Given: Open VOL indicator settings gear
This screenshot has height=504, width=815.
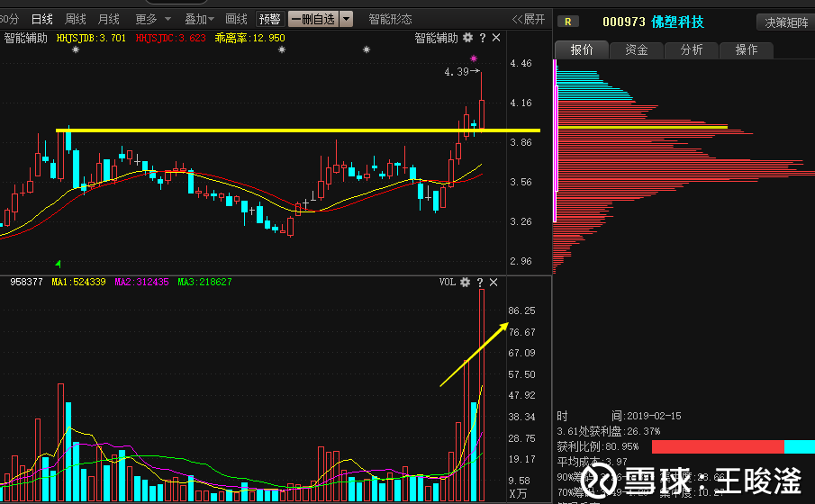Looking at the screenshot, I should (x=466, y=282).
